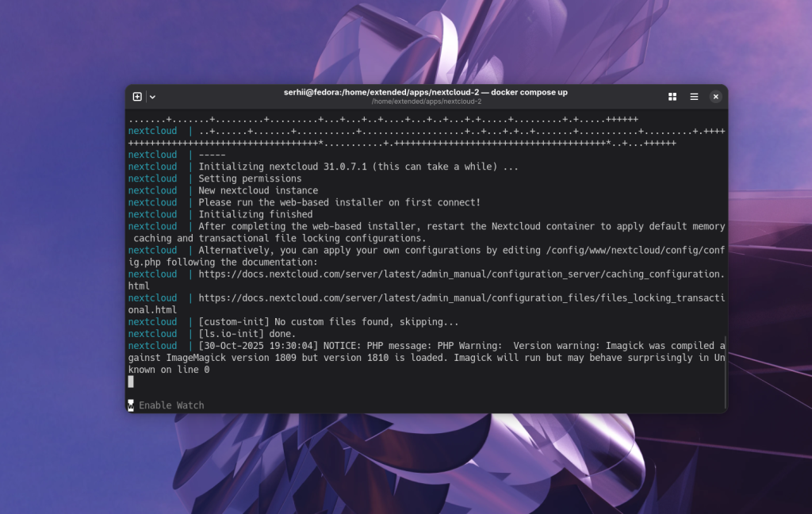Show the tab overview grid
The height and width of the screenshot is (514, 812).
point(672,97)
